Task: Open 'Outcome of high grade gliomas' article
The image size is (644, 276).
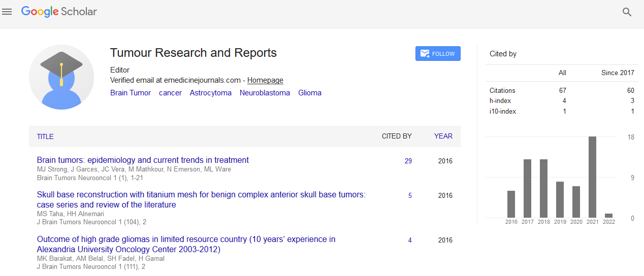Action: point(186,245)
